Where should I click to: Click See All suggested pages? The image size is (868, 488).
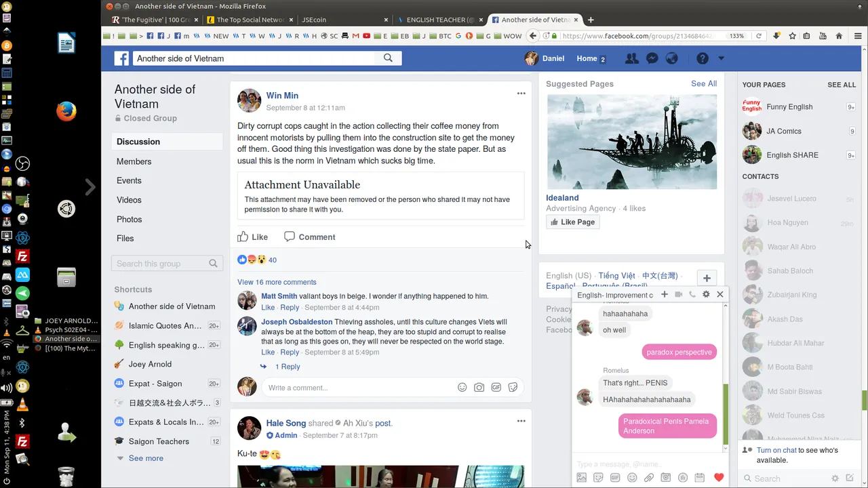pos(704,83)
